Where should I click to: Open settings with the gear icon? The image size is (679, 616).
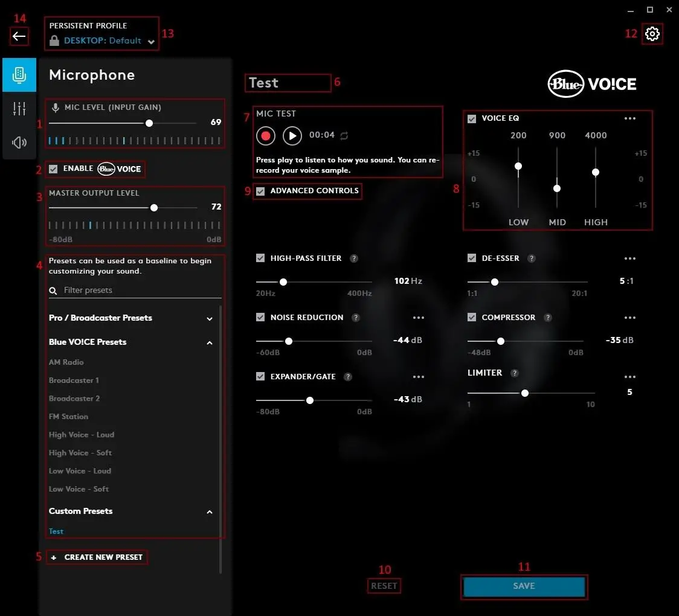[652, 34]
